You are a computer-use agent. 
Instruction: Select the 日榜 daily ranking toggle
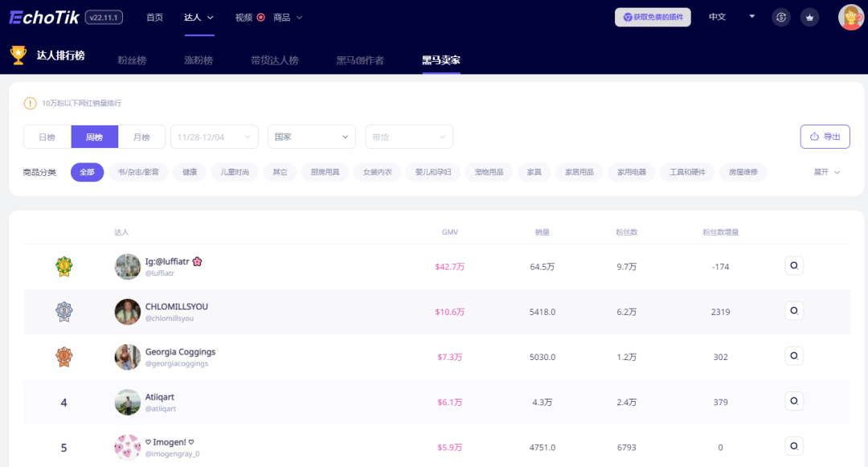(47, 137)
